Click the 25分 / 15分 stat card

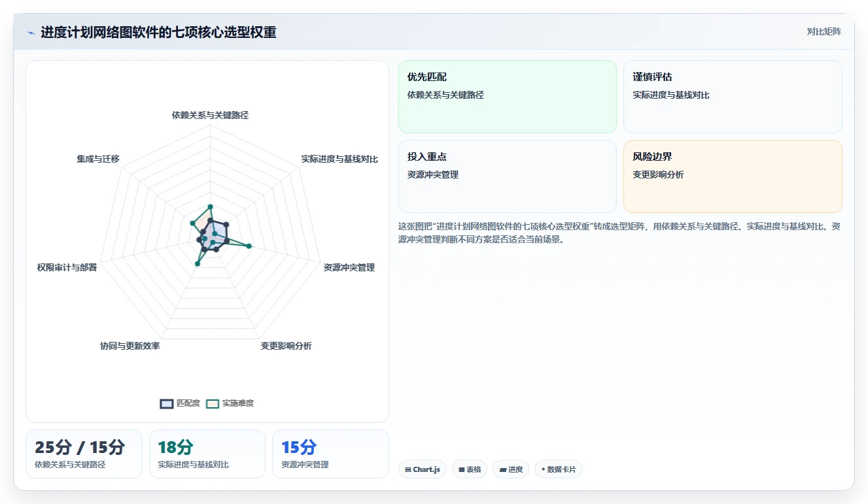point(84,454)
